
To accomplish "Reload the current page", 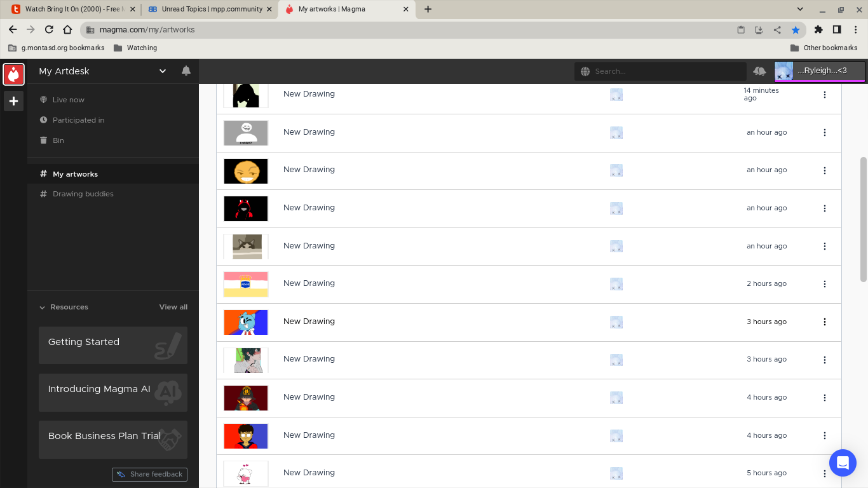I will pyautogui.click(x=49, y=30).
